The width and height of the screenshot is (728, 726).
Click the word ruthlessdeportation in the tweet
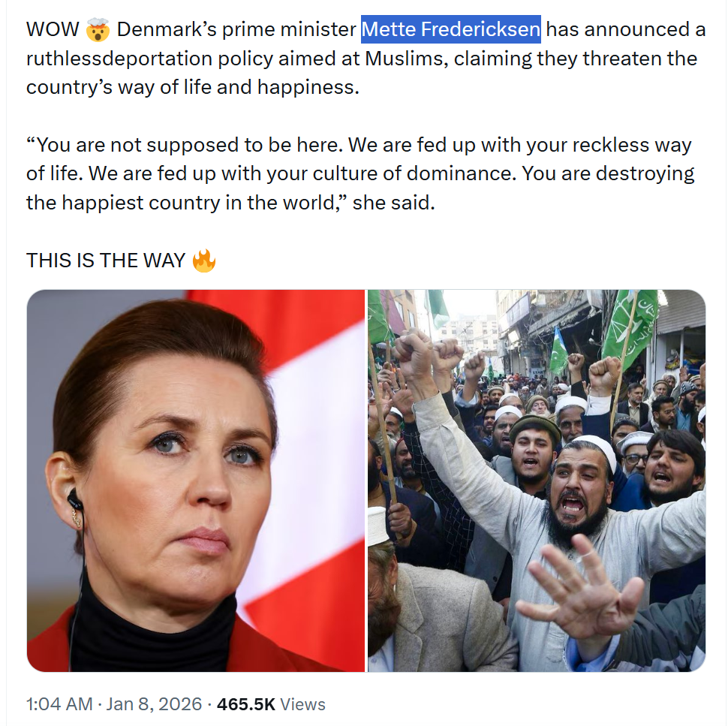pyautogui.click(x=119, y=59)
